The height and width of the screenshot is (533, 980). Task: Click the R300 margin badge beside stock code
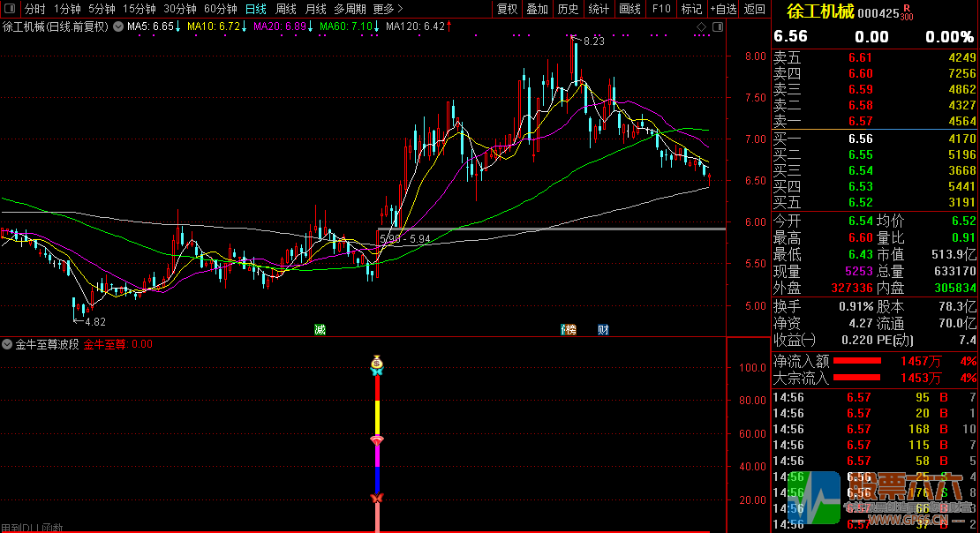907,12
